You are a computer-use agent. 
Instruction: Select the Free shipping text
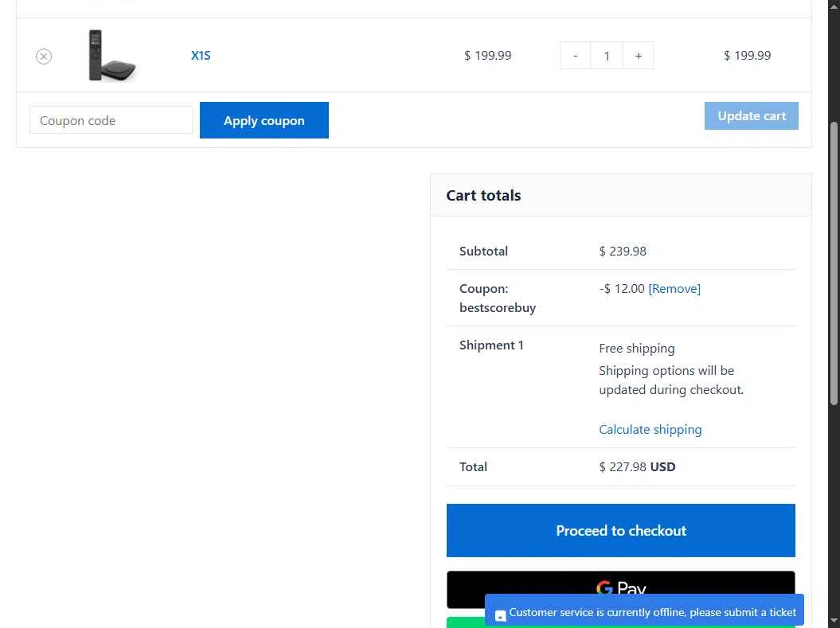tap(637, 349)
